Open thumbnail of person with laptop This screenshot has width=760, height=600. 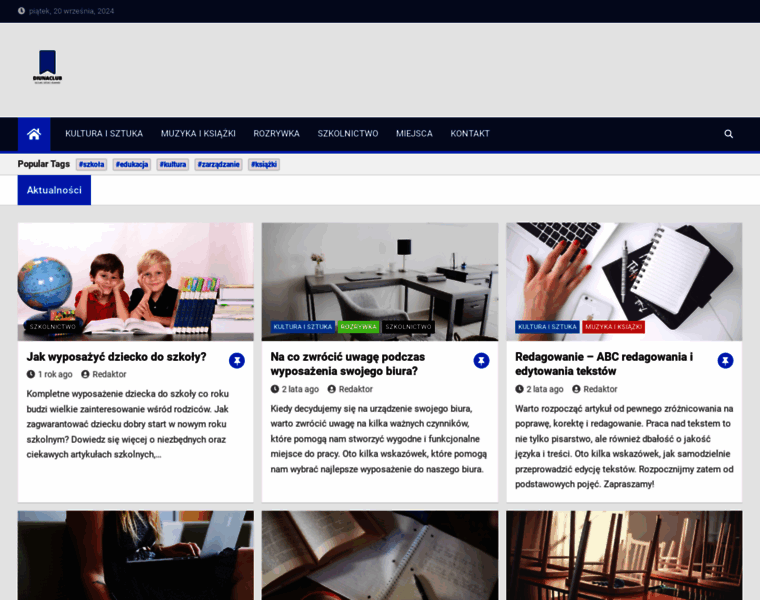point(136,555)
